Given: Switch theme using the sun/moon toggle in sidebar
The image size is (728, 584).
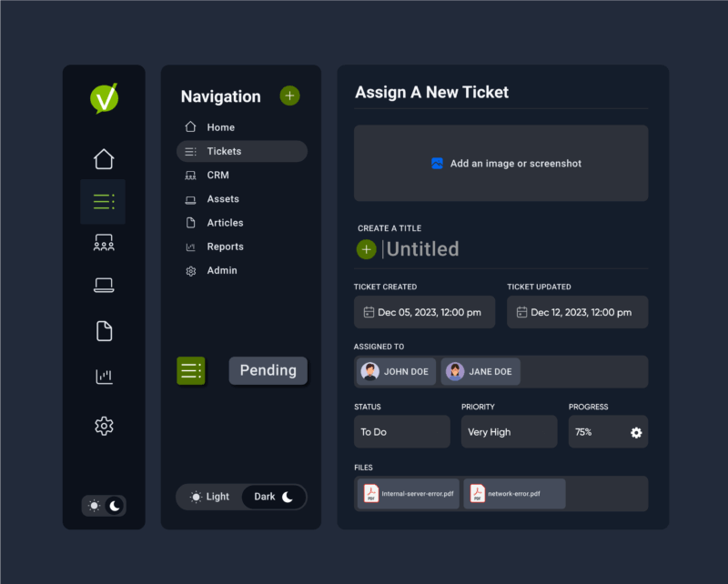Looking at the screenshot, I should (x=104, y=506).
